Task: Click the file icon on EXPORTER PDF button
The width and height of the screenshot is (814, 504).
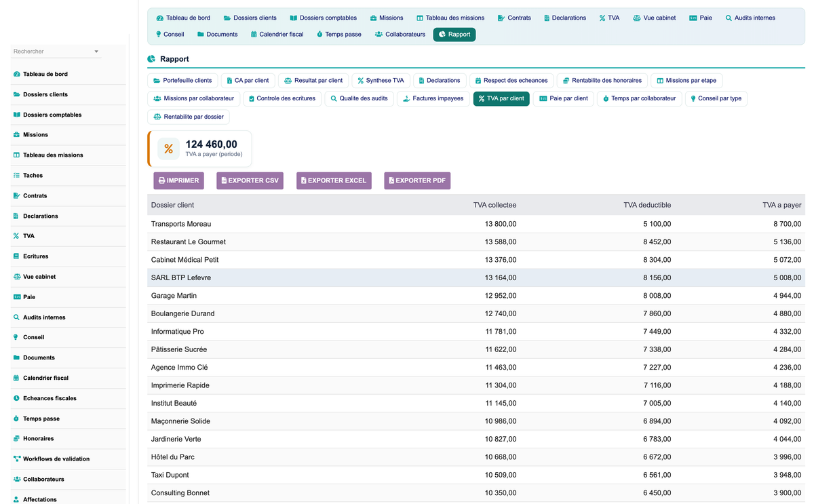Action: [x=391, y=180]
